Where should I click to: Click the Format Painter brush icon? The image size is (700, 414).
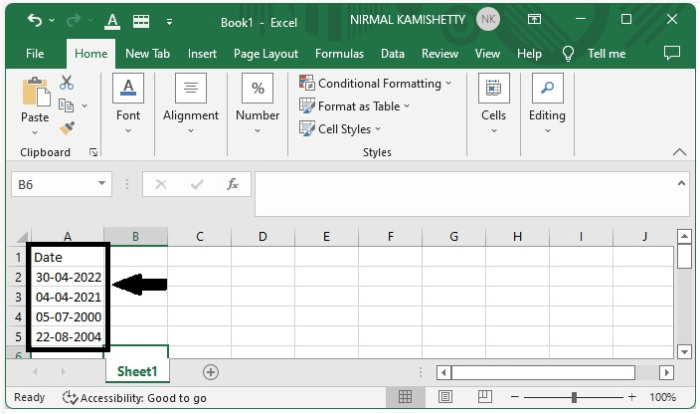pos(67,129)
